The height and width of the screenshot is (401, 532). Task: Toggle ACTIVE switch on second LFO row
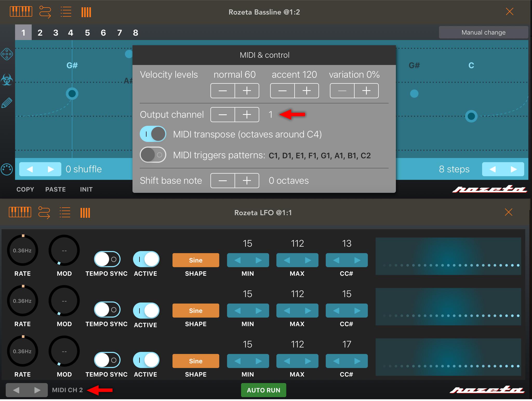146,311
